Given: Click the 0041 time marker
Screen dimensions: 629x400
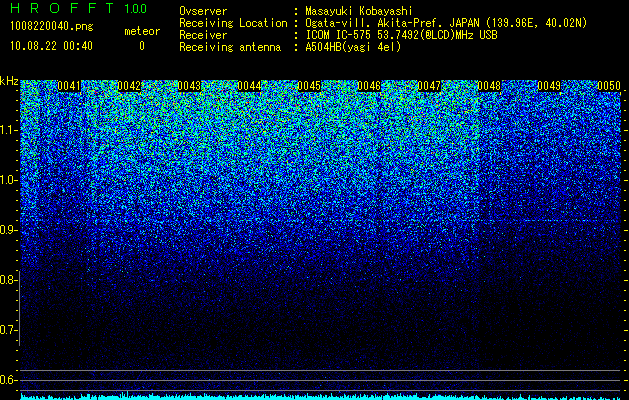Looking at the screenshot, I should pos(69,86).
